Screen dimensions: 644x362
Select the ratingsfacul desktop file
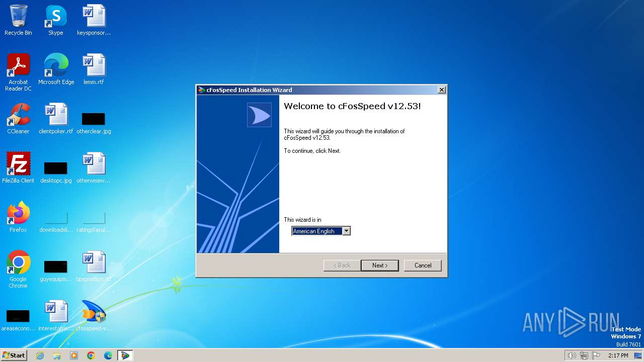pos(94,222)
